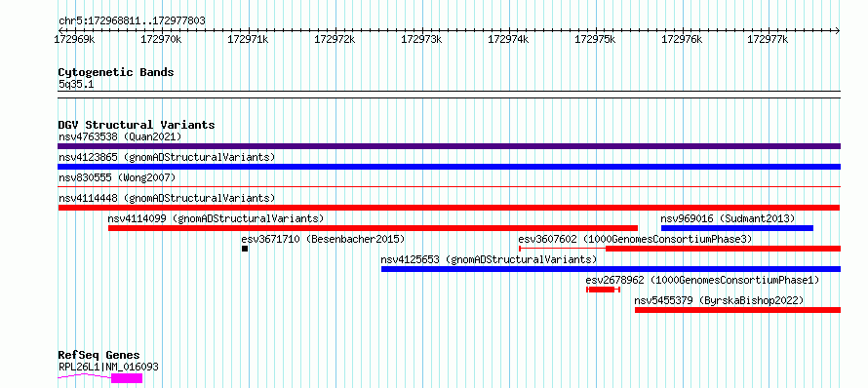Open the nsv4114099 (gnomADStructuralVariants) label
Image resolution: width=868 pixels, height=388 pixels.
coord(216,218)
